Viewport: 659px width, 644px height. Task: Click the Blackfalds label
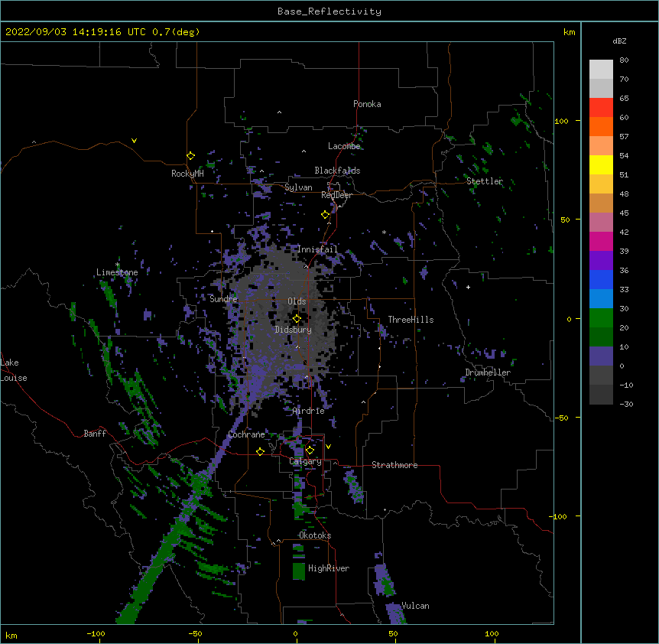click(x=337, y=171)
